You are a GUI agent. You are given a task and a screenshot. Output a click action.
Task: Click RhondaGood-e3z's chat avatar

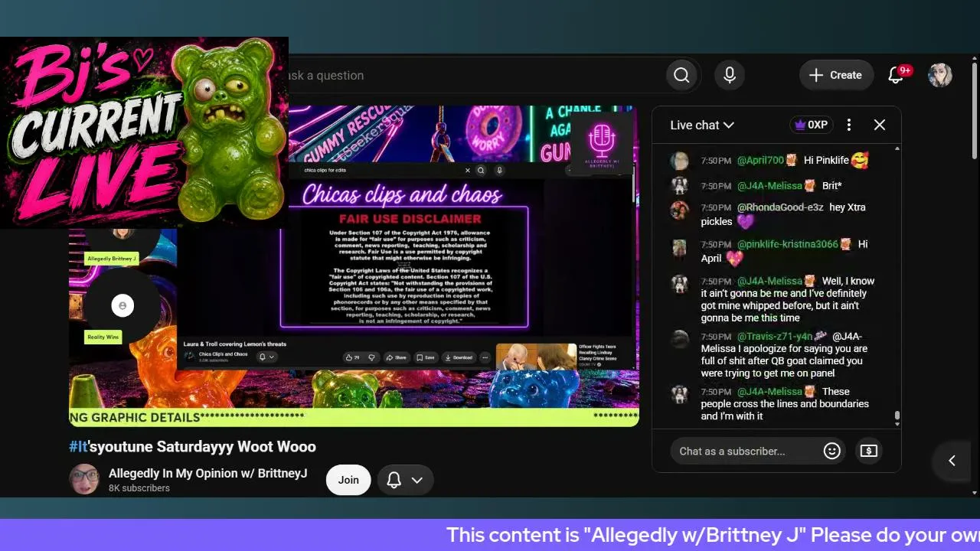(679, 210)
